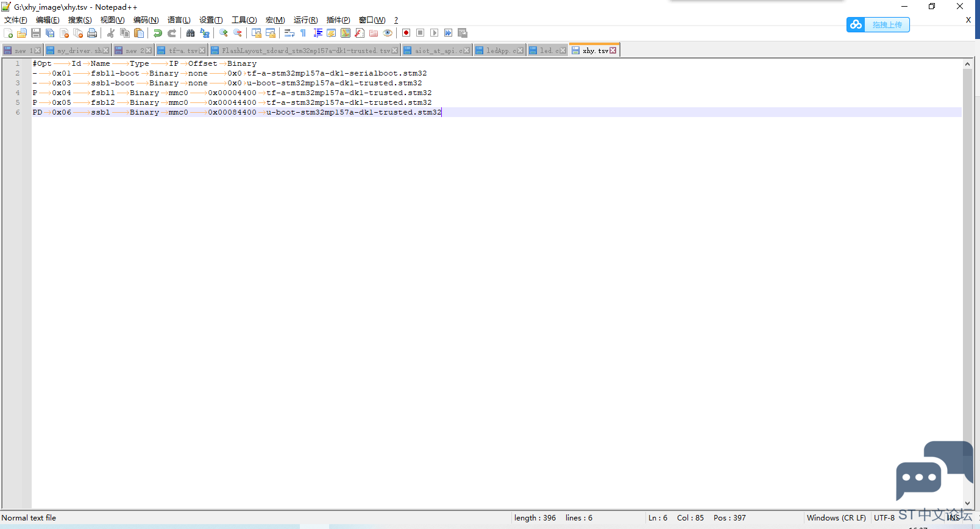Cut selection with the scissors icon
Viewport: 980px width, 529px height.
point(111,33)
